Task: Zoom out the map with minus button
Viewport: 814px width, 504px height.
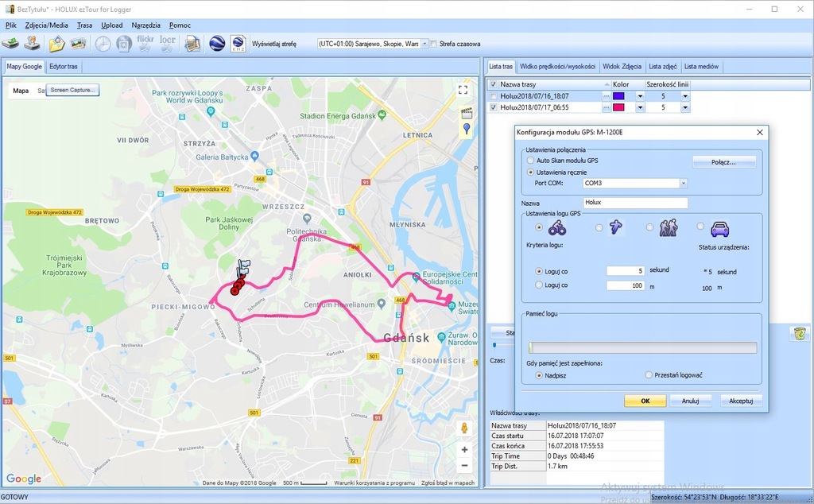Action: click(x=464, y=466)
